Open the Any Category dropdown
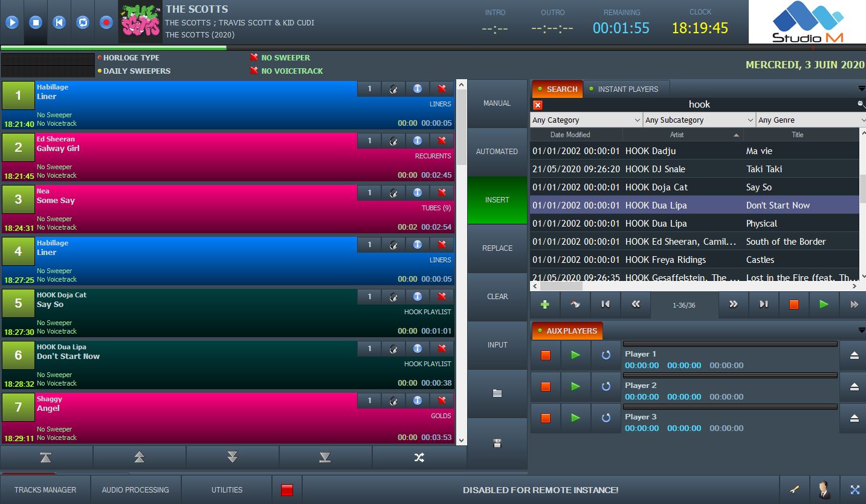Viewport: 866px width, 504px height. (x=586, y=120)
